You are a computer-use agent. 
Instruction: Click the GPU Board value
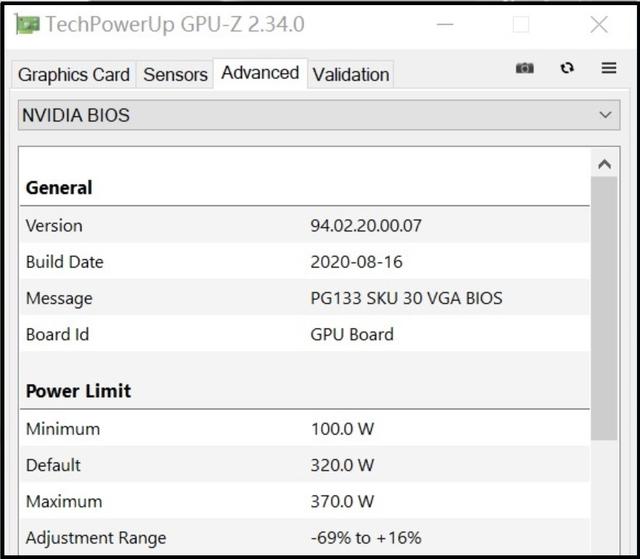pos(352,335)
